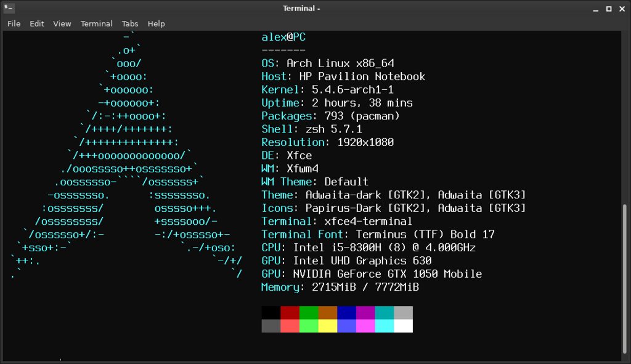Click 'Terminus (TTF) Bold 17' font text

[425, 235]
